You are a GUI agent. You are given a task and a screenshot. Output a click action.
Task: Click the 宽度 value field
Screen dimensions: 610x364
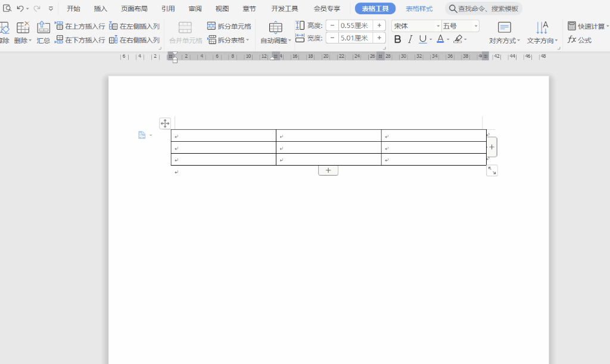coord(355,38)
